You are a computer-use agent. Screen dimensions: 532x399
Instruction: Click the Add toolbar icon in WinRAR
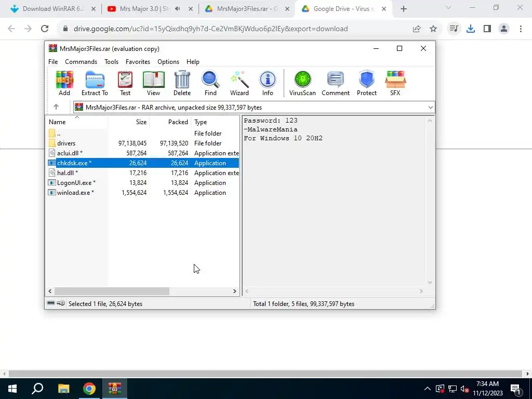64,84
